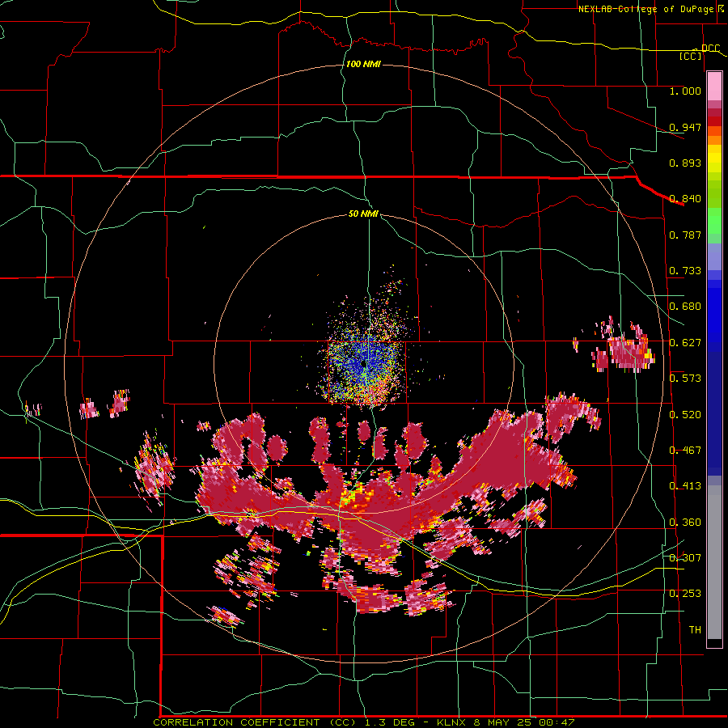
Task: Select the 0.680 legend value
Action: [x=685, y=307]
